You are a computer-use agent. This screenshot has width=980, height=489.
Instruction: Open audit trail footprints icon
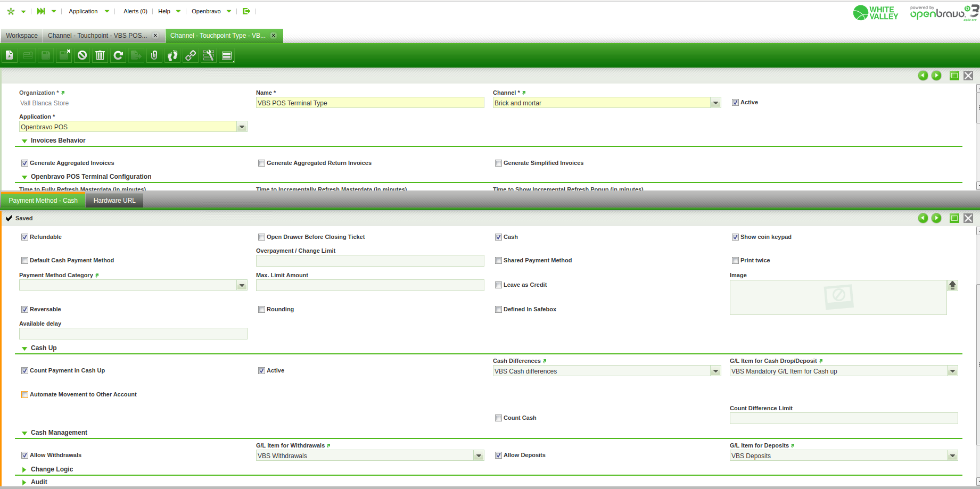[172, 55]
